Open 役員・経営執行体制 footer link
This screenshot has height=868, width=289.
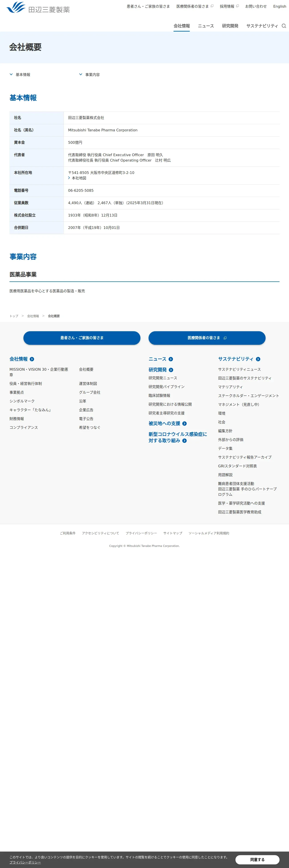[x=26, y=384]
